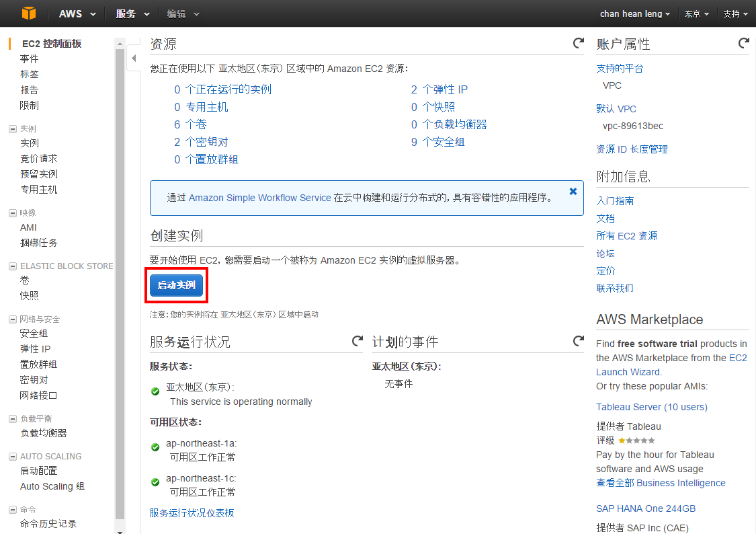Image resolution: width=756 pixels, height=534 pixels.
Task: Open 快照 snapshots in the sidebar
Action: 29,296
